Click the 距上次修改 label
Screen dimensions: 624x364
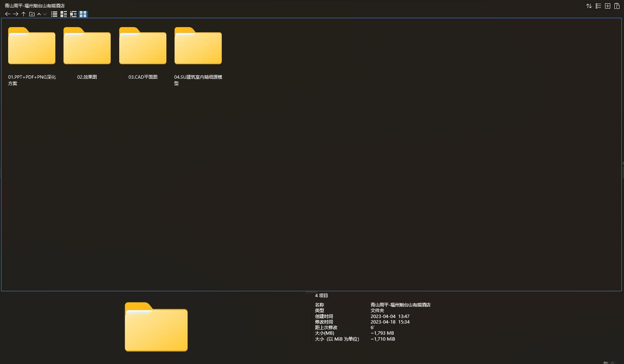tap(326, 328)
